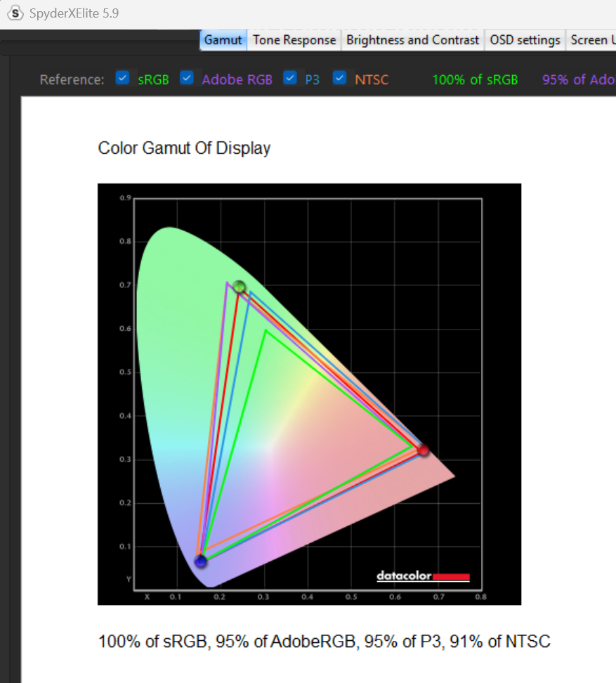Click the Color Gamut Of Display heading
Image resolution: width=616 pixels, height=683 pixels.
click(x=184, y=148)
